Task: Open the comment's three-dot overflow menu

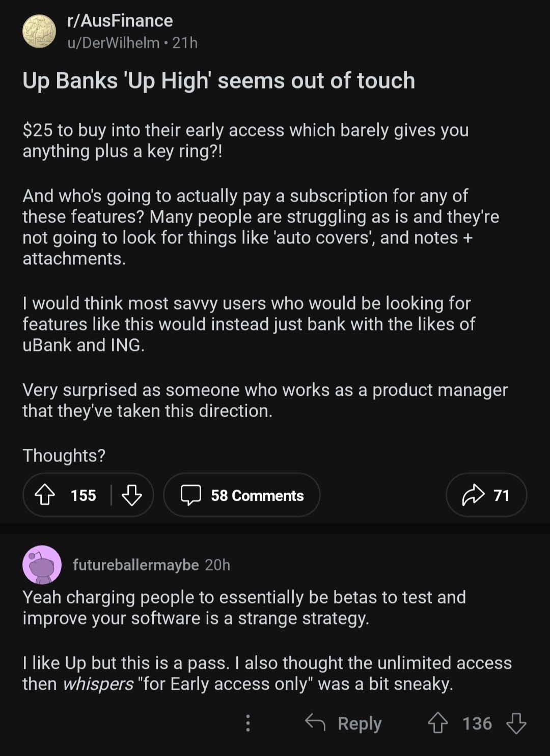Action: coord(248,723)
